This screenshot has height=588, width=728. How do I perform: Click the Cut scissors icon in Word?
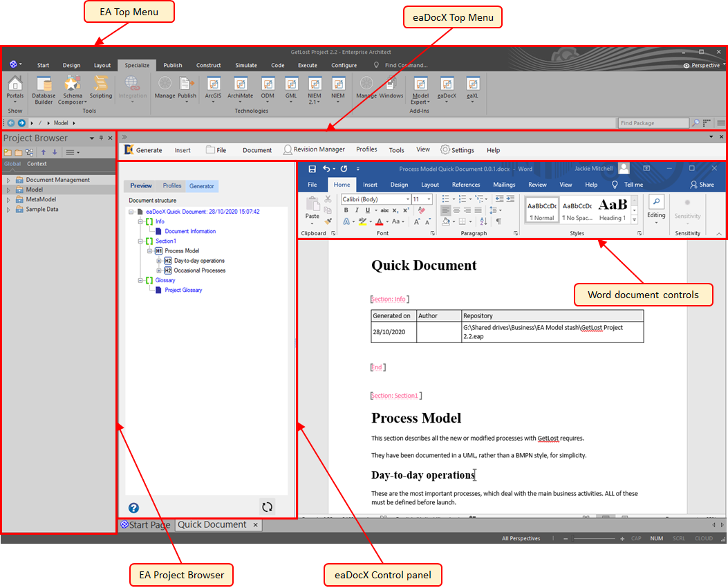(328, 199)
